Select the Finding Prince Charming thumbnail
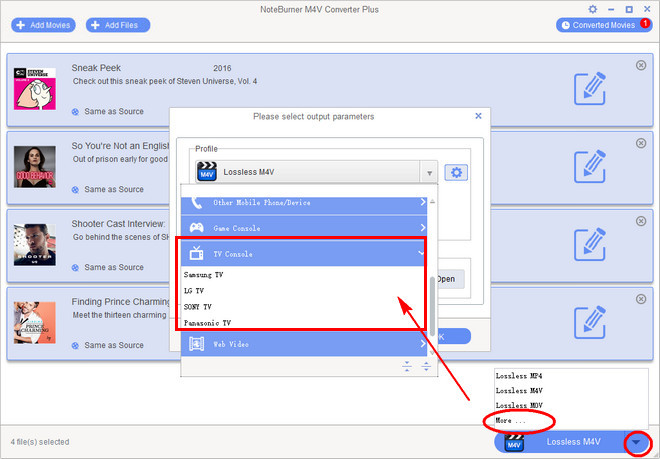This screenshot has width=660, height=459. (x=35, y=323)
